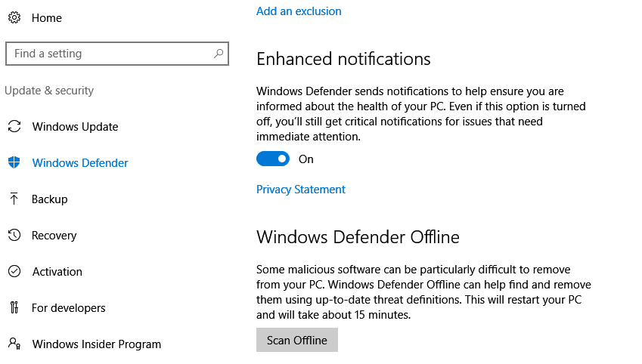Open the Windows Insider Program page
Screen dimensions: 642x364
[97, 344]
